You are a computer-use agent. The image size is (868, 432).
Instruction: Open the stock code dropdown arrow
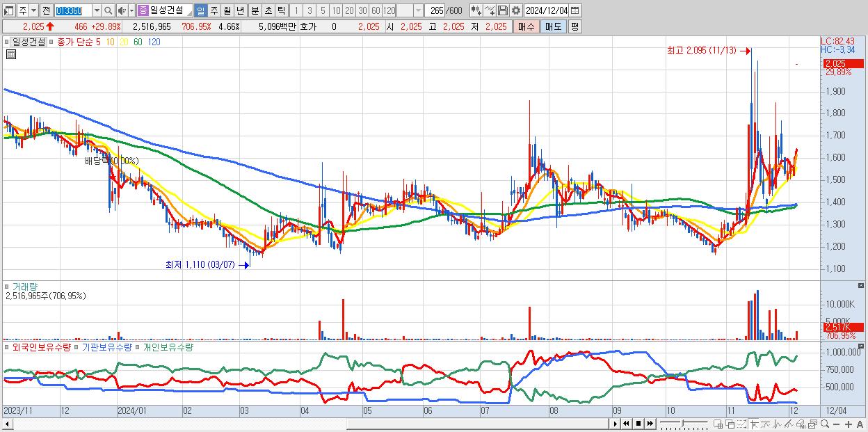click(97, 10)
